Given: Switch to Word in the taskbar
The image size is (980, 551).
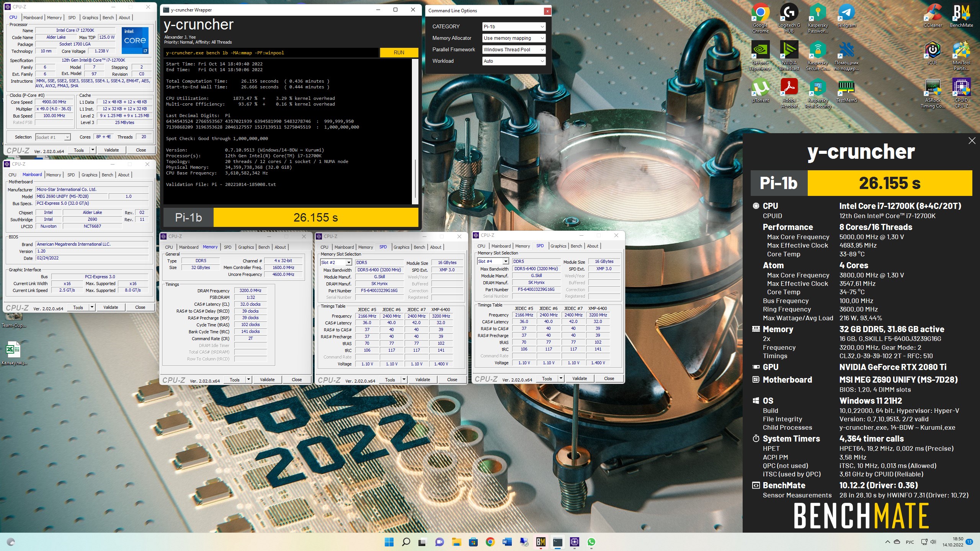Looking at the screenshot, I should click(x=507, y=542).
